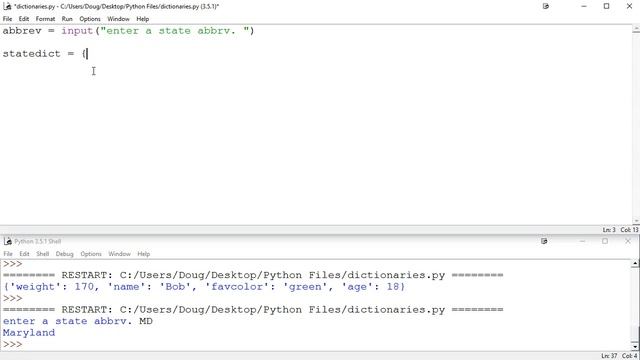Click the Shell status 'Ln: 37'
This screenshot has height=360, width=640.
click(x=609, y=356)
